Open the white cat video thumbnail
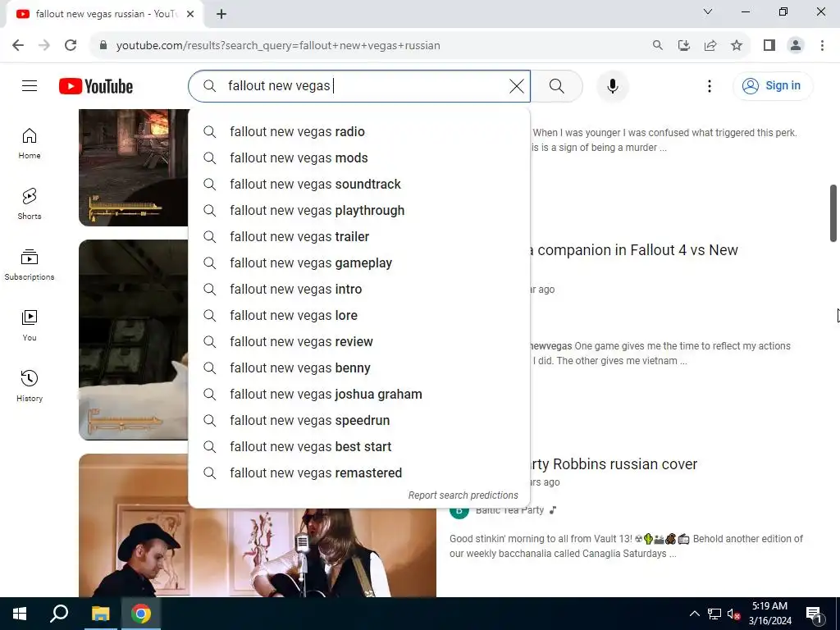The height and width of the screenshot is (630, 840). coord(134,340)
